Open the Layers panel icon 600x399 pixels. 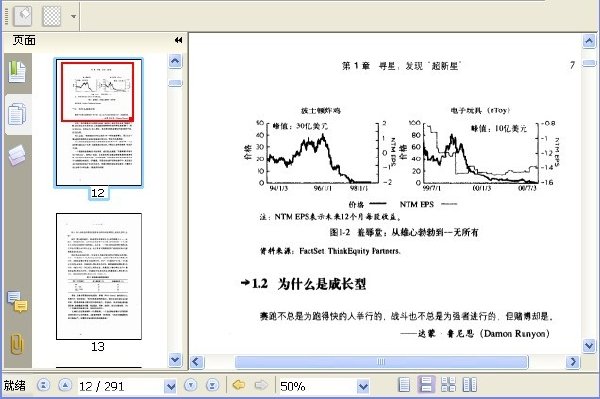tap(17, 155)
